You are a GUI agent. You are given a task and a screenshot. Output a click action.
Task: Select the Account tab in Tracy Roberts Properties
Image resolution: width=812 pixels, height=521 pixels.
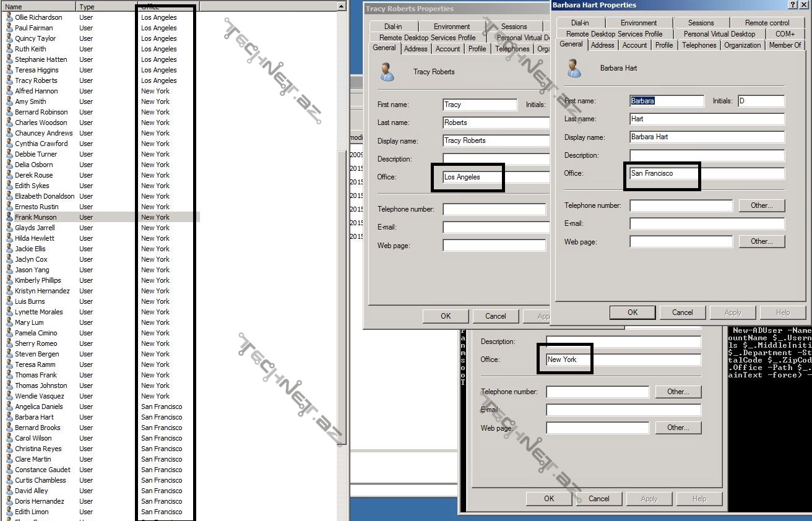coord(447,49)
